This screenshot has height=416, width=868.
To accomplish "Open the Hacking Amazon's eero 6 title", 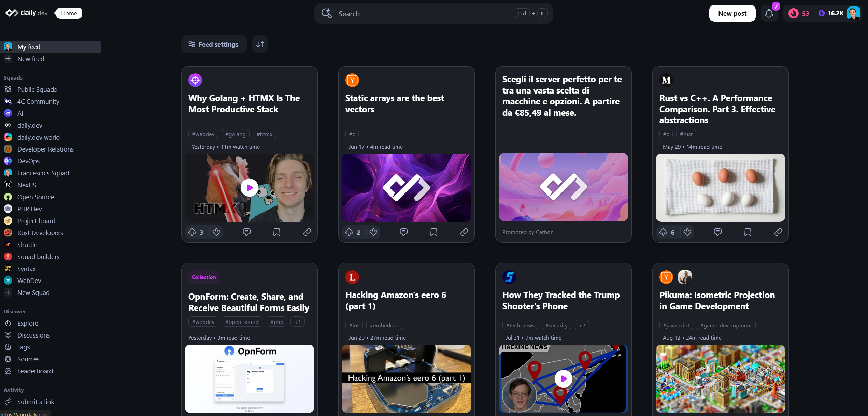I will click(396, 301).
